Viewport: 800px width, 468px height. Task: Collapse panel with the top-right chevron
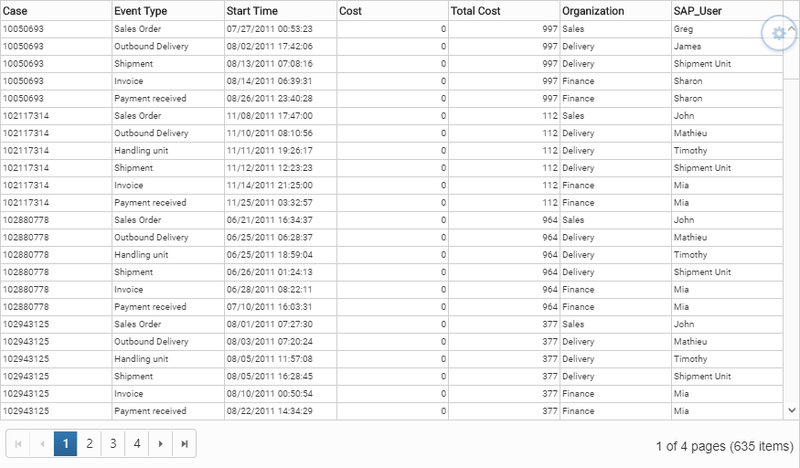click(x=791, y=29)
